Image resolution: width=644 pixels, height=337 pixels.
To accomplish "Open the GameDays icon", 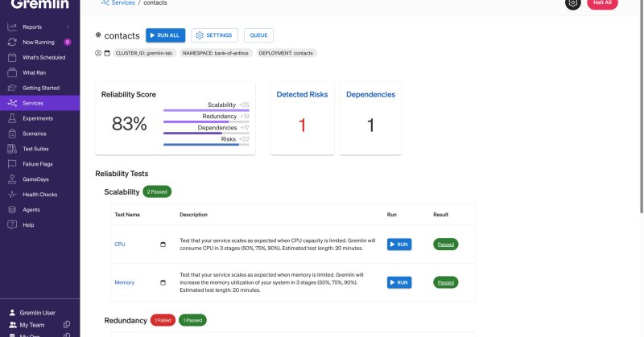I will (x=12, y=179).
